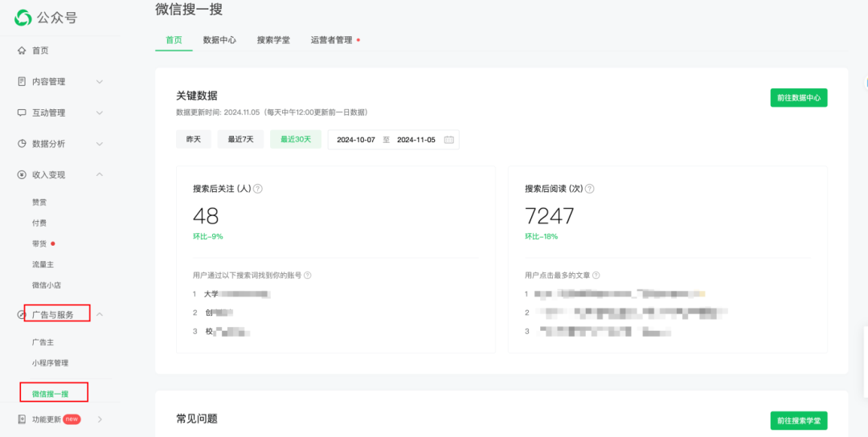Select the 最近30天 time range option
The height and width of the screenshot is (437, 868).
click(x=296, y=140)
